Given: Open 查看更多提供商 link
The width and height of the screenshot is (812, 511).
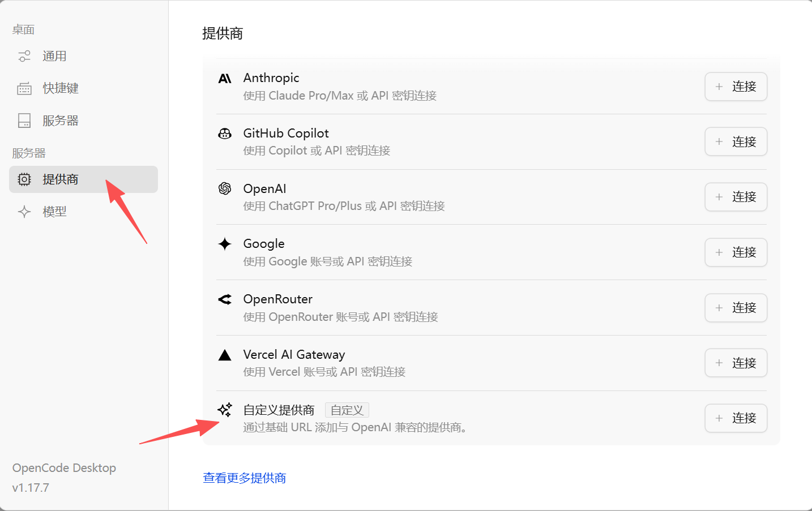Looking at the screenshot, I should pyautogui.click(x=244, y=478).
